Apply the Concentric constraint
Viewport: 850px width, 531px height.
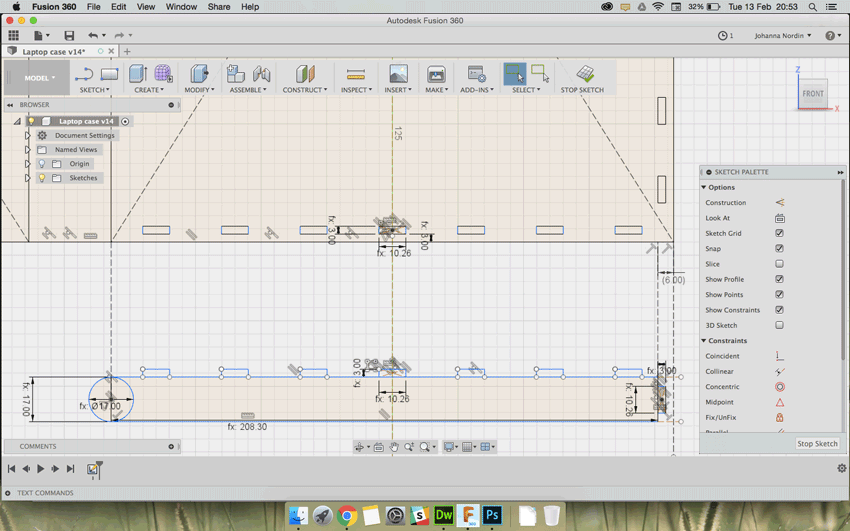point(779,387)
